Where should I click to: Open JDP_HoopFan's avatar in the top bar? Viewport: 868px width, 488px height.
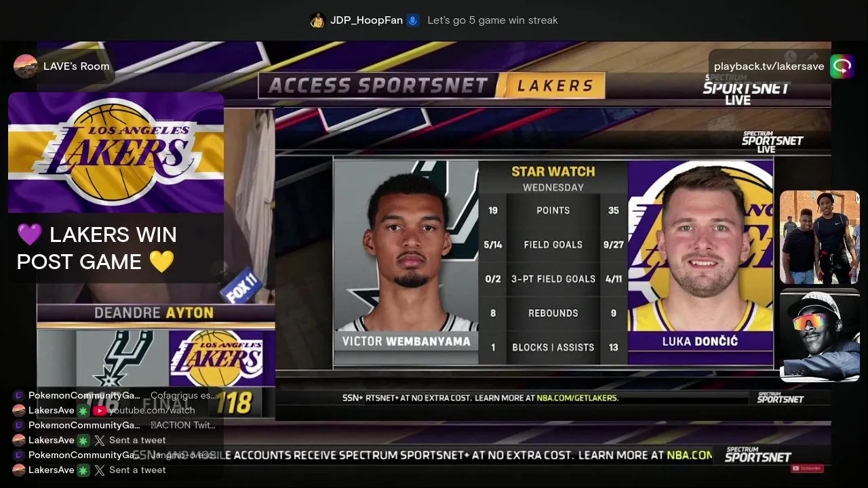(x=317, y=20)
